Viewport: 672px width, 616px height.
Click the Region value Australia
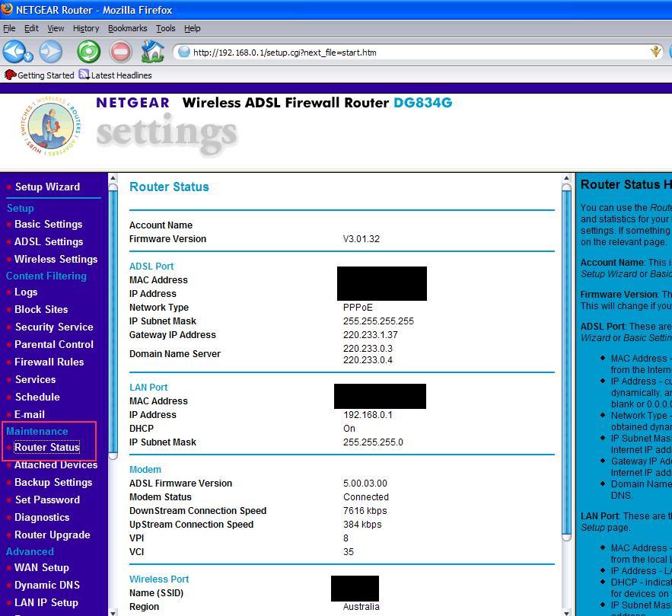(361, 607)
